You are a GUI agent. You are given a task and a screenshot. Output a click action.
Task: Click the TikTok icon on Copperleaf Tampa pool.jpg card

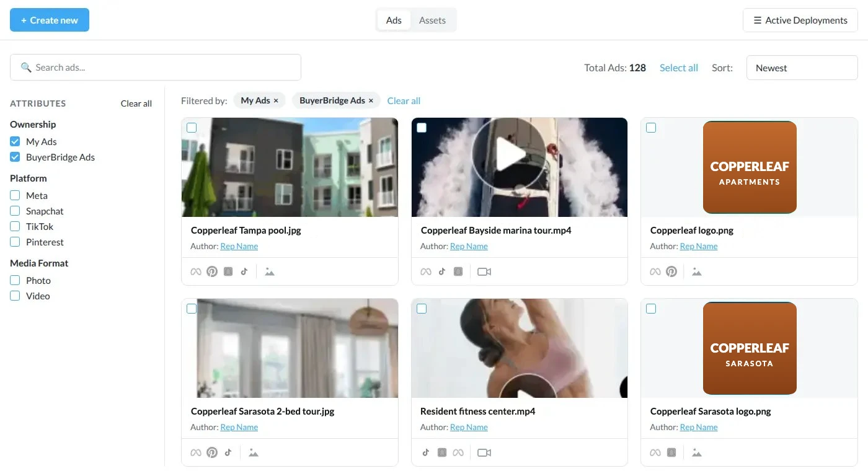pyautogui.click(x=244, y=271)
